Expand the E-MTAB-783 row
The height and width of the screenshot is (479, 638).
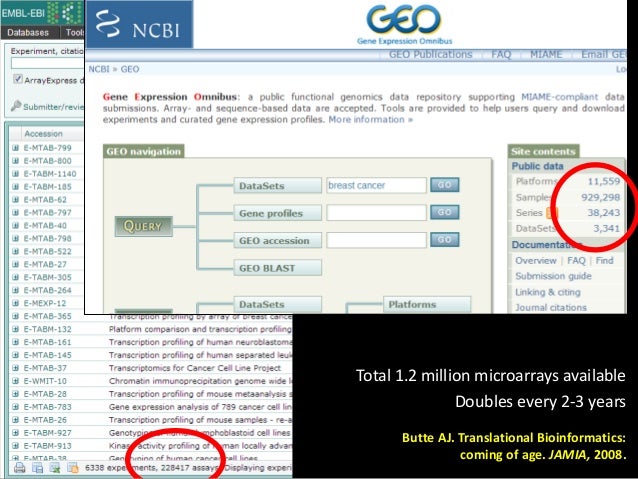15,407
